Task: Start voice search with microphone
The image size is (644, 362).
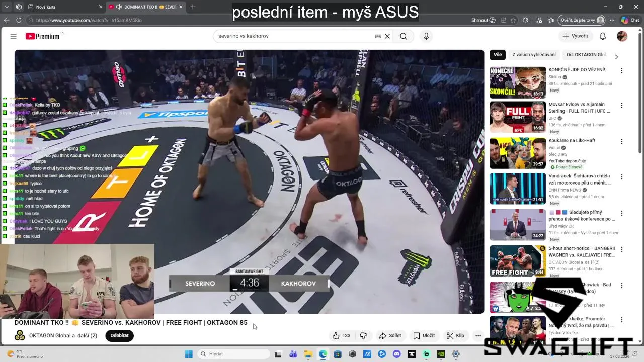Action: pos(426,36)
